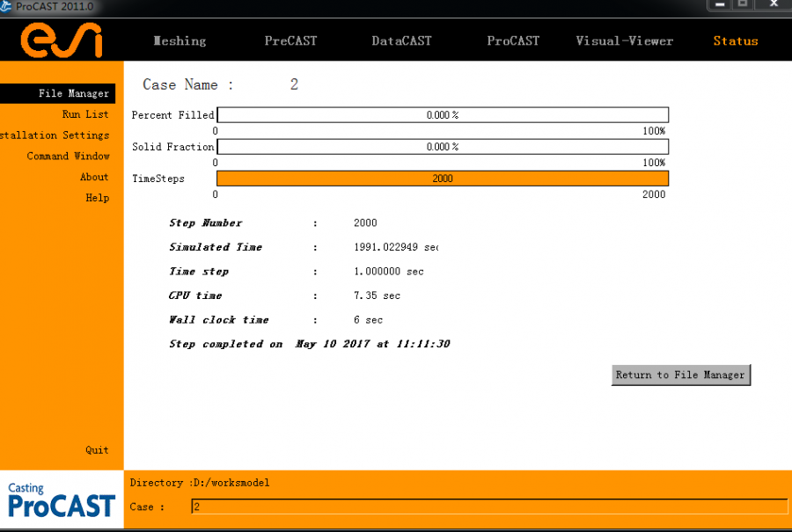Image resolution: width=792 pixels, height=532 pixels.
Task: Click the Step Number value 2000
Action: click(365, 222)
